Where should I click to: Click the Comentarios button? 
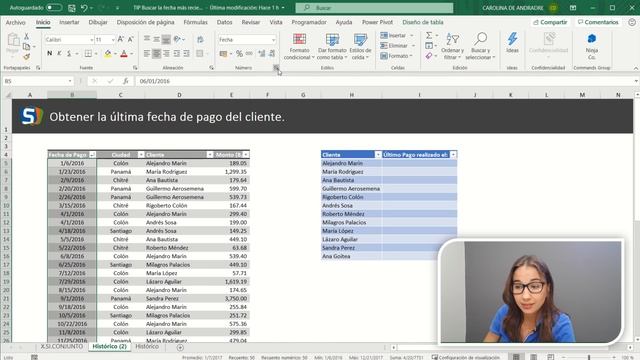(598, 22)
